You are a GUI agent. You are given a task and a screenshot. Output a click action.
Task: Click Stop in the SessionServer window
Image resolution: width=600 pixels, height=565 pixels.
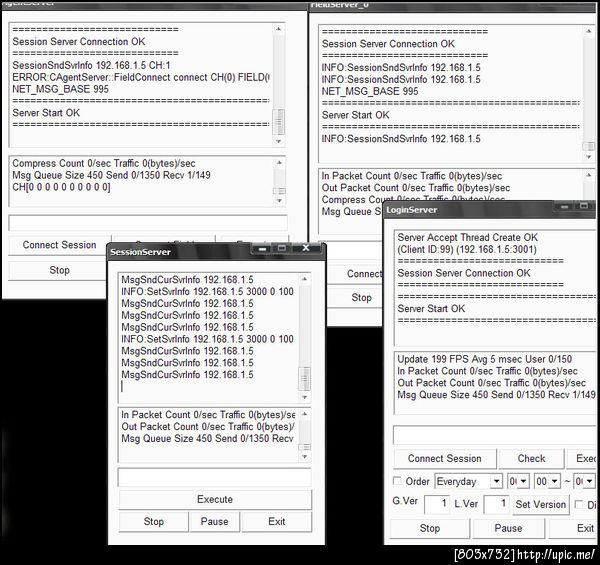[153, 521]
